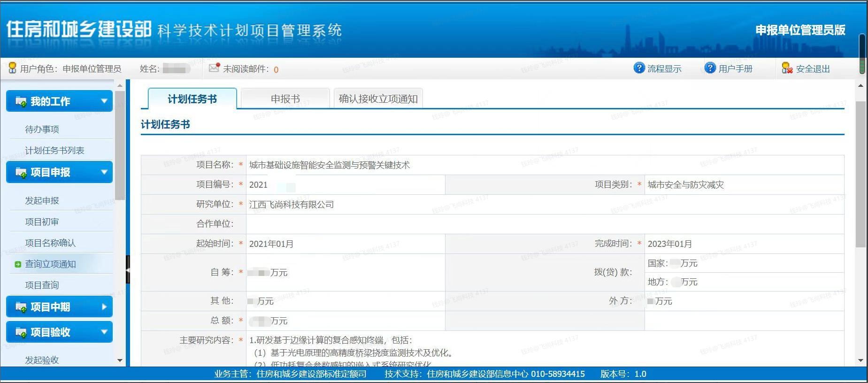The width and height of the screenshot is (868, 383).
Task: Click the 流程显示 question mark icon
Action: pyautogui.click(x=639, y=68)
